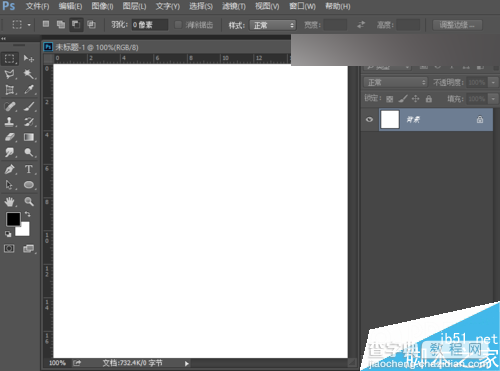Click the black foreground color swatch

pos(13,219)
